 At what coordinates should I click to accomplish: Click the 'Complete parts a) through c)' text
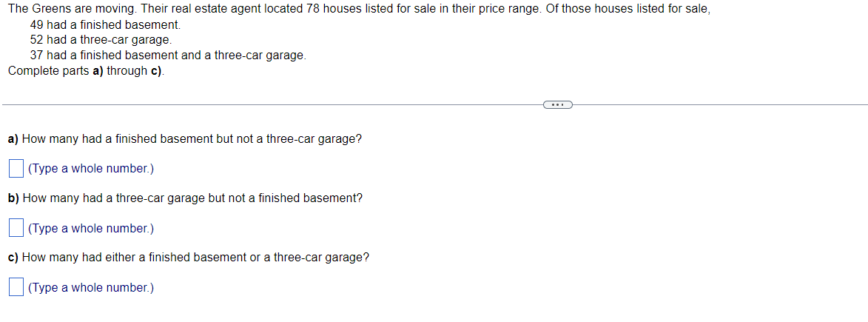click(x=87, y=71)
